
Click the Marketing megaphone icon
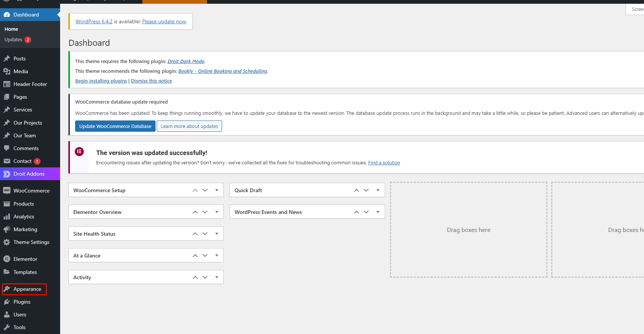click(7, 229)
